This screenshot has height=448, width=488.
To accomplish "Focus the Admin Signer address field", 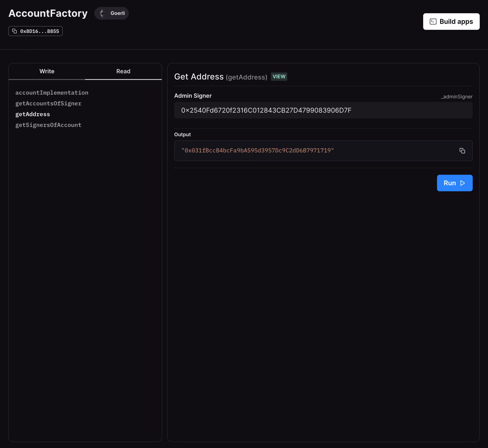I will pos(323,110).
